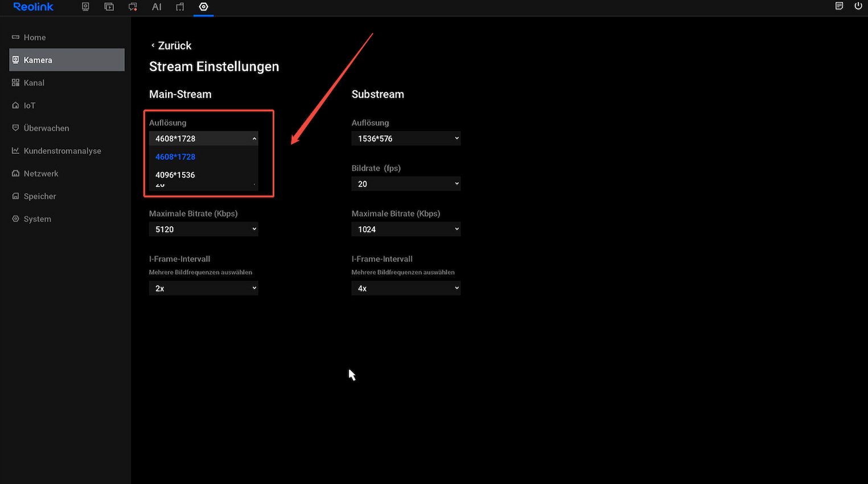Open the playback icon in top bar
The height and width of the screenshot is (484, 868).
point(109,7)
